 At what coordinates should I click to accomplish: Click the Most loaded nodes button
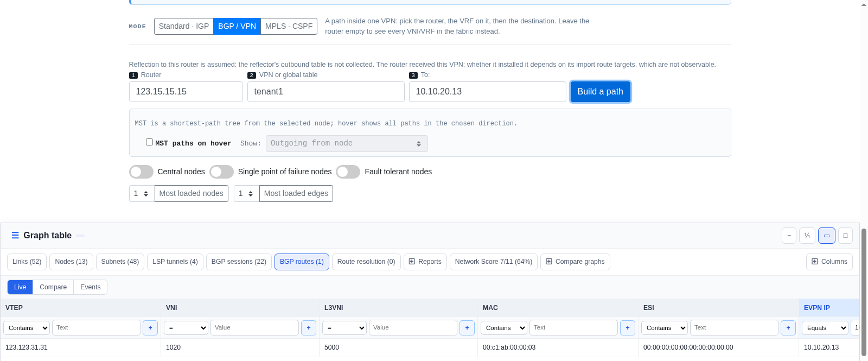(192, 193)
